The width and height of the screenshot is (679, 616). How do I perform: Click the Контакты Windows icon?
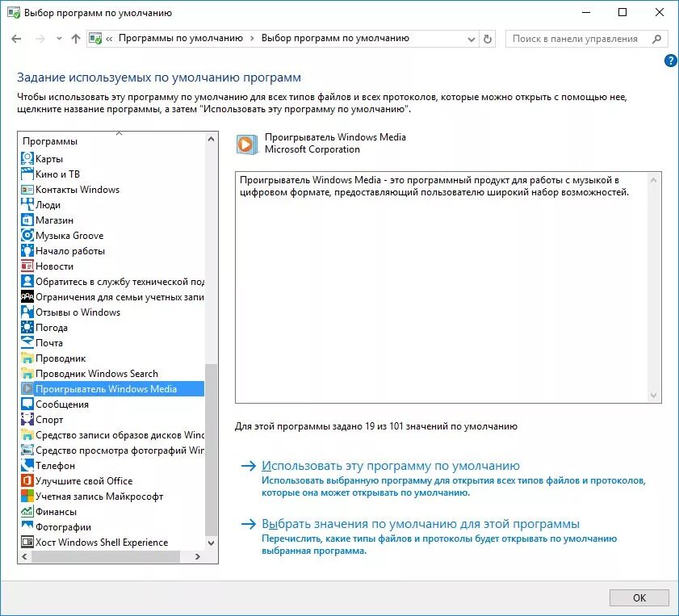click(27, 189)
